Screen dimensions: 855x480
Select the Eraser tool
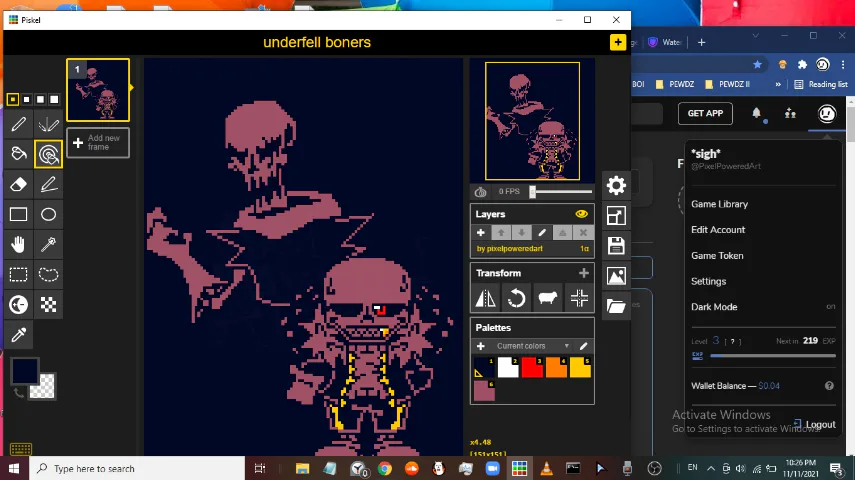[19, 184]
